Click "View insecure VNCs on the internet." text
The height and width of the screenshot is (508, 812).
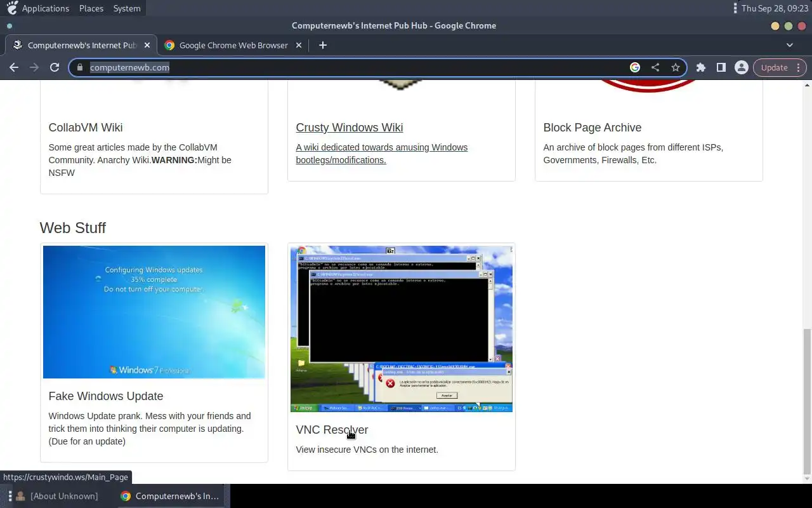coord(367,450)
